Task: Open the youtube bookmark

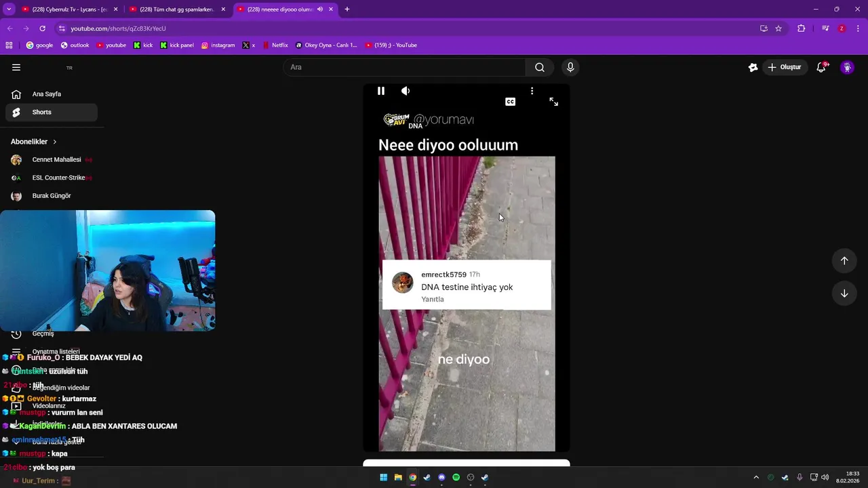Action: point(111,45)
